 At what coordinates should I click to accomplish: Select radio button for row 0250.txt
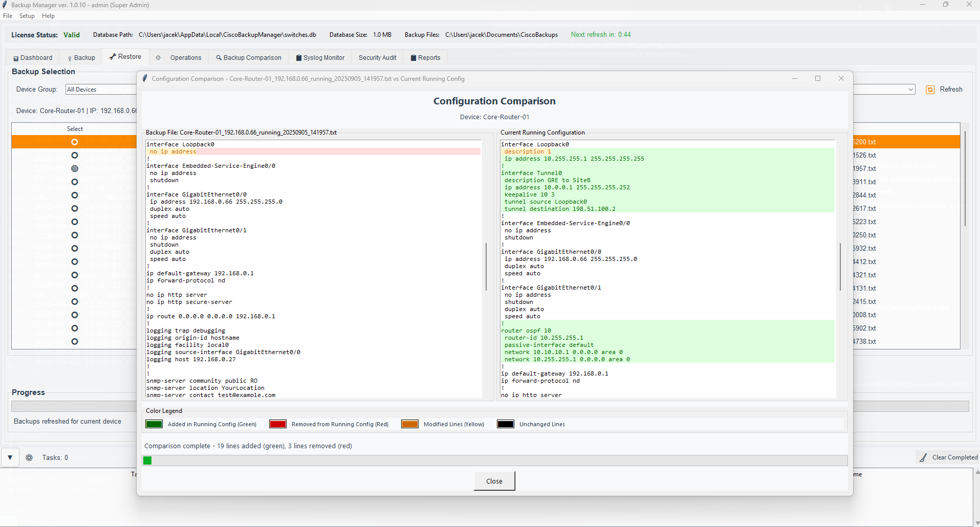coord(75,235)
